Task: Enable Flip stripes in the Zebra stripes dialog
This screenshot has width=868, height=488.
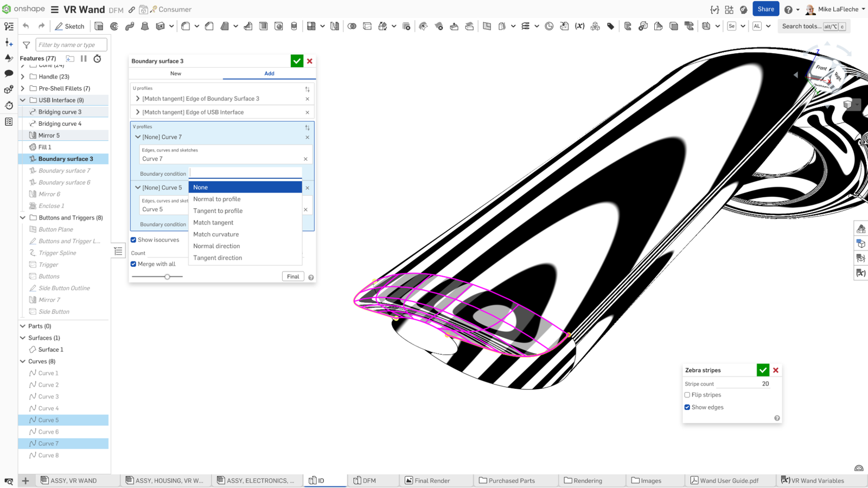Action: point(687,395)
